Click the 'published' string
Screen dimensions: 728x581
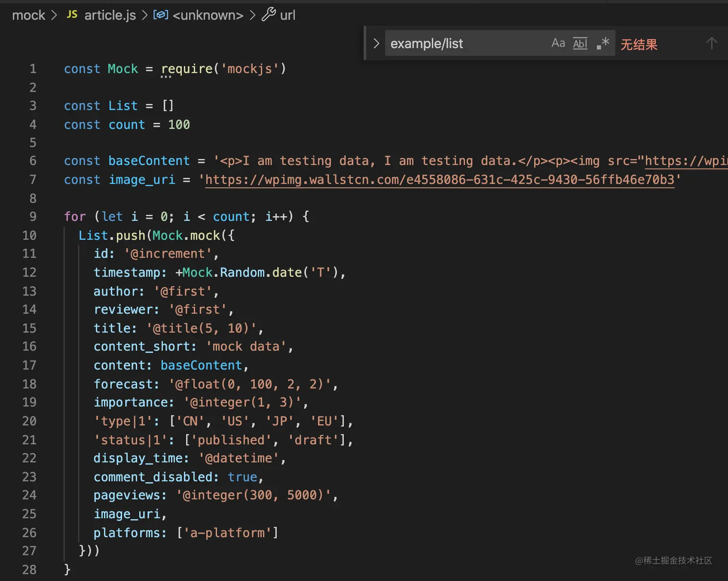[231, 440]
